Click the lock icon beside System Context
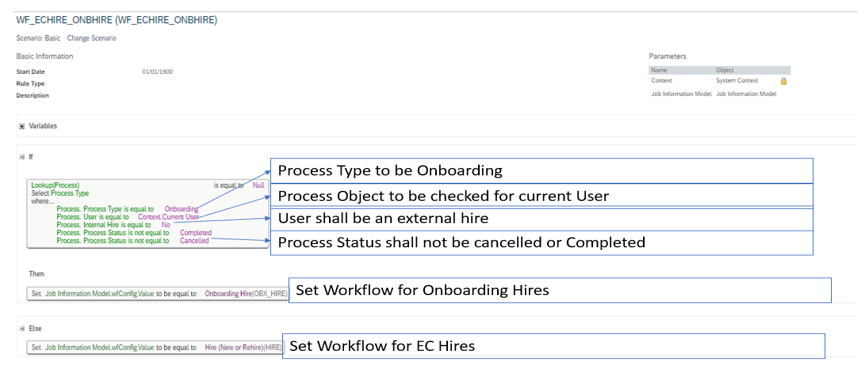Screen dimensions: 857x392 click(783, 81)
